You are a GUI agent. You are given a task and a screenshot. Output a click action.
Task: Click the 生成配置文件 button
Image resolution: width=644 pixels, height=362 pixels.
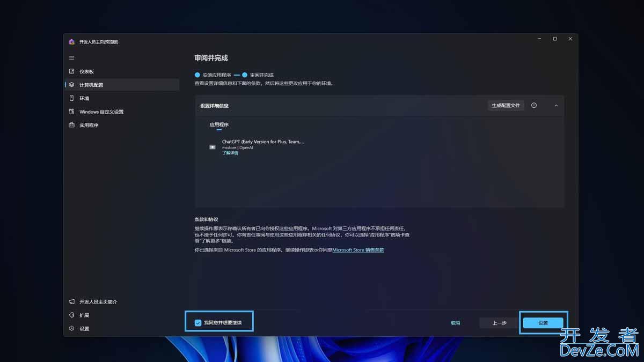tap(506, 106)
